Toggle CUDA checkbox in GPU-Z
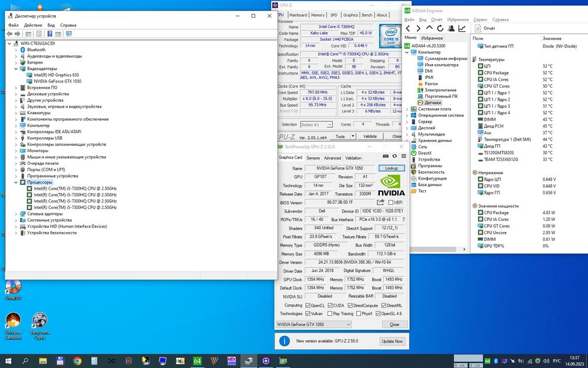The image size is (588, 368). (x=330, y=305)
